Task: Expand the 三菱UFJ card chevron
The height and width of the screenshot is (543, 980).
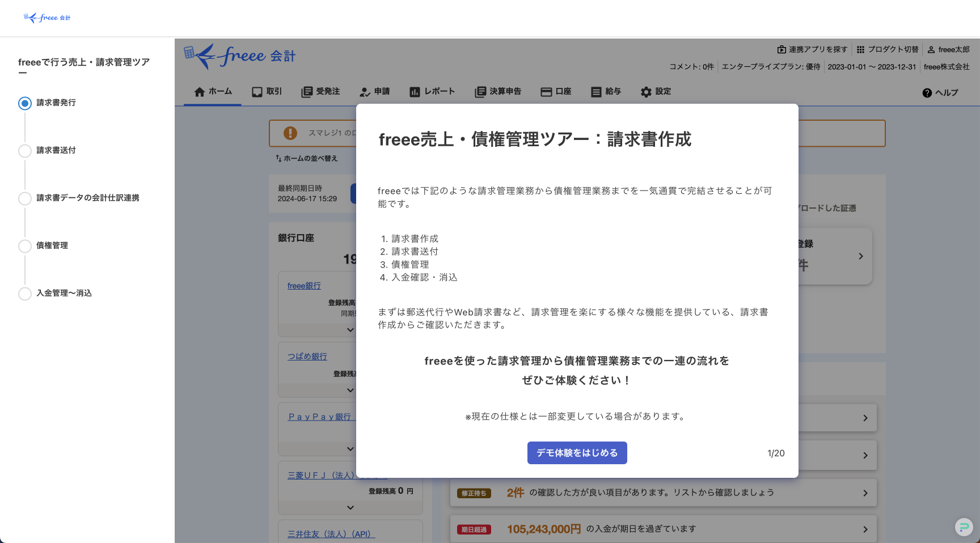Action: 350,508
